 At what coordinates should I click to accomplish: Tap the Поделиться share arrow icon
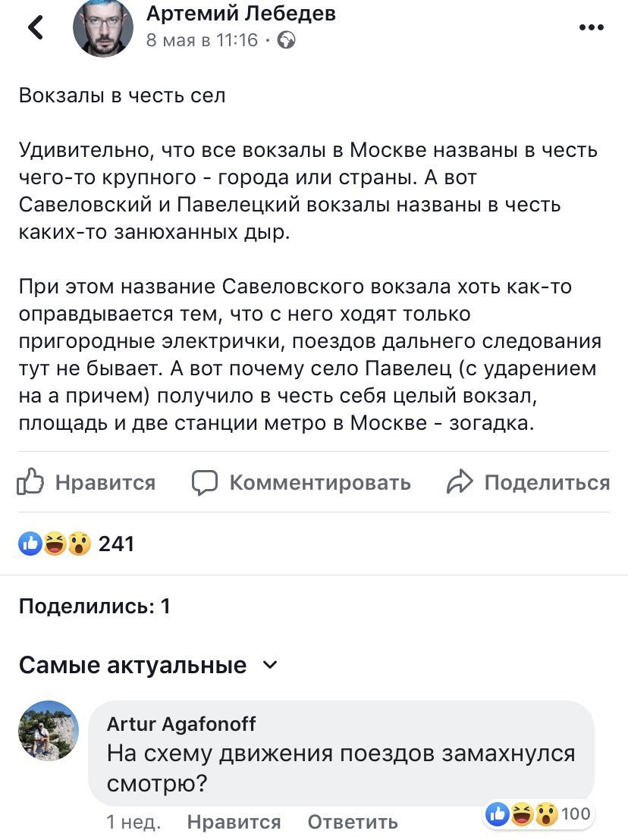pos(460,482)
